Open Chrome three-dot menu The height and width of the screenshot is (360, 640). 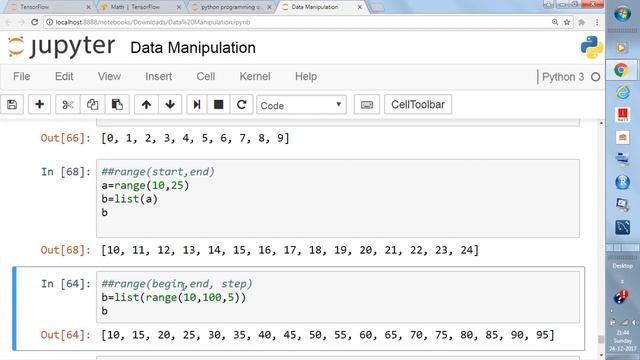pyautogui.click(x=597, y=22)
